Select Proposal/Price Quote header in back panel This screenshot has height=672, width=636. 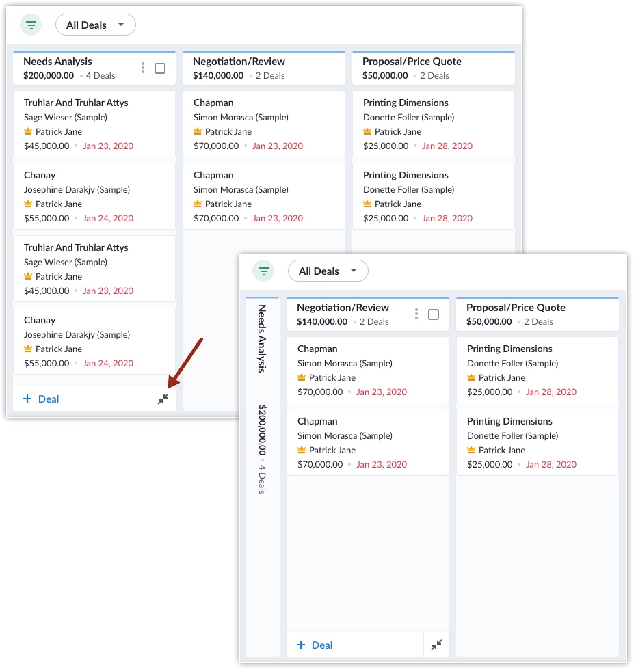pos(412,62)
